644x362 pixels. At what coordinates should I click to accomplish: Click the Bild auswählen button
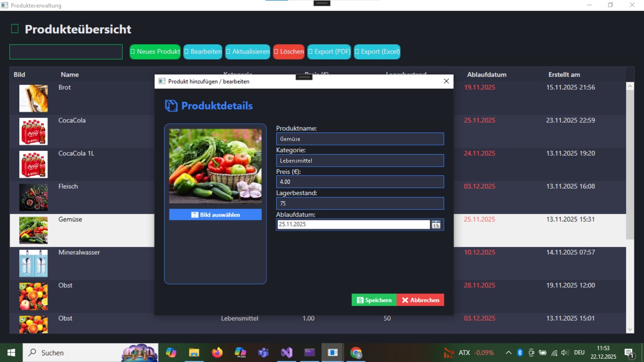[x=215, y=215]
